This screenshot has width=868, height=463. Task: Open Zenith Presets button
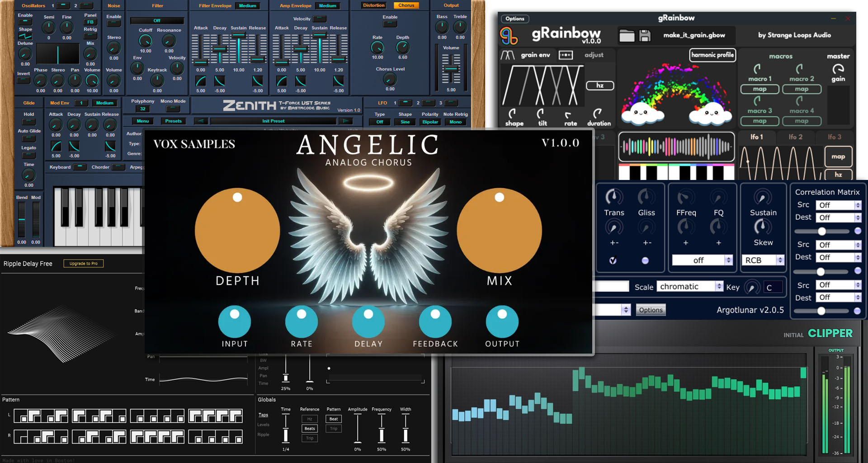[x=173, y=121]
